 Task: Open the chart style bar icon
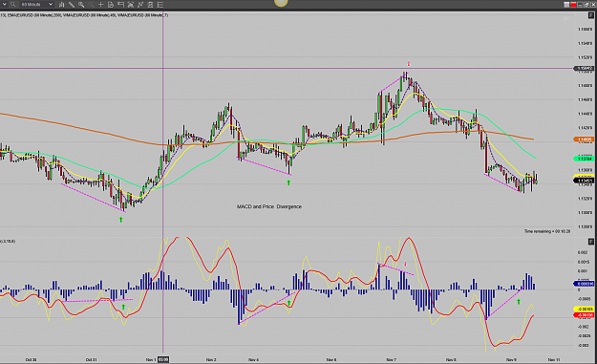61,5
